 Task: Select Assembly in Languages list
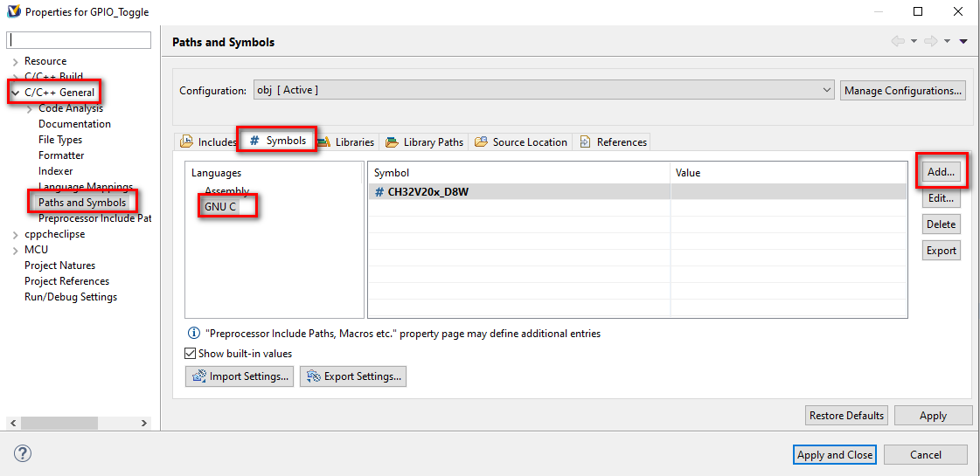(x=227, y=191)
